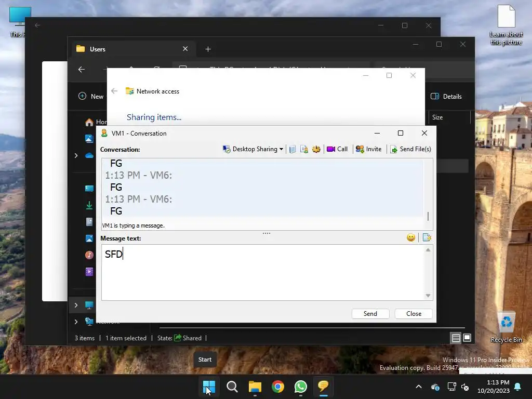Open the Windows Start button

(209, 387)
